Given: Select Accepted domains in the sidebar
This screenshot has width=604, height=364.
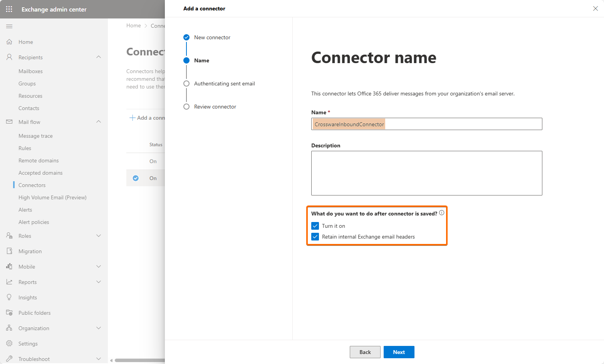Looking at the screenshot, I should click(40, 173).
